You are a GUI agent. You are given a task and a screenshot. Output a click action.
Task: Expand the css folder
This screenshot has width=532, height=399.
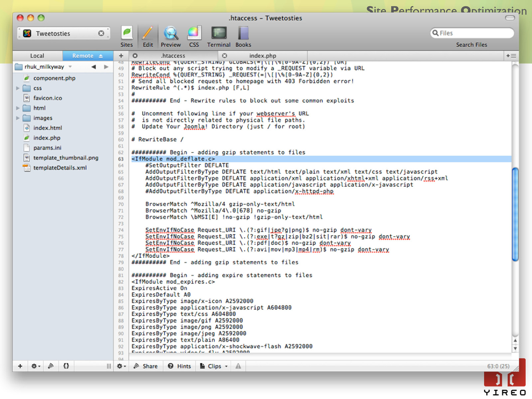pyautogui.click(x=18, y=88)
